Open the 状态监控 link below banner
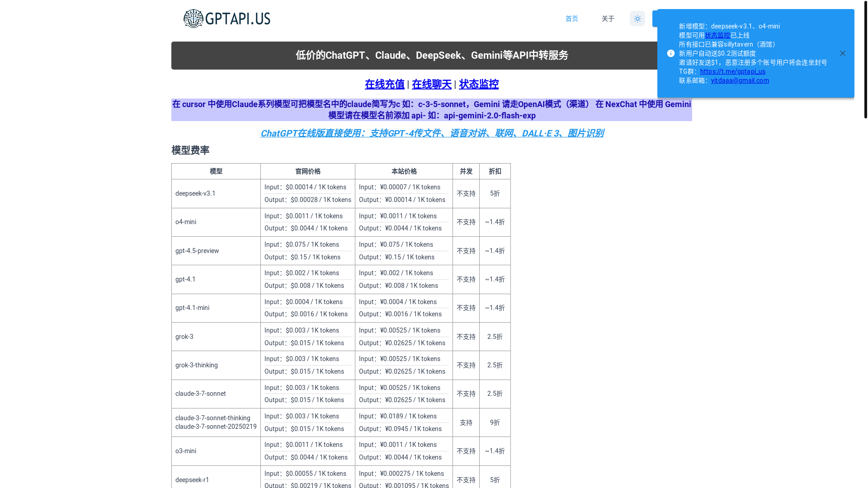868x488 pixels. [478, 84]
